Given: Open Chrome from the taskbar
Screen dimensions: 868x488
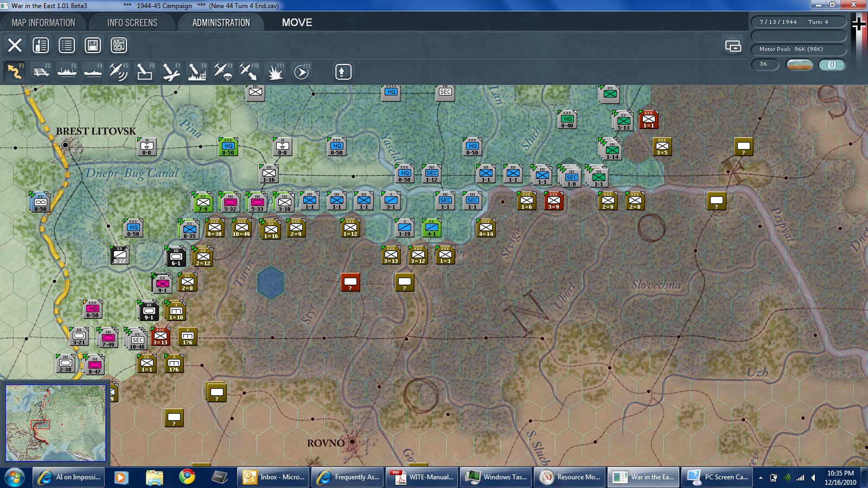Looking at the screenshot, I should pyautogui.click(x=187, y=477).
